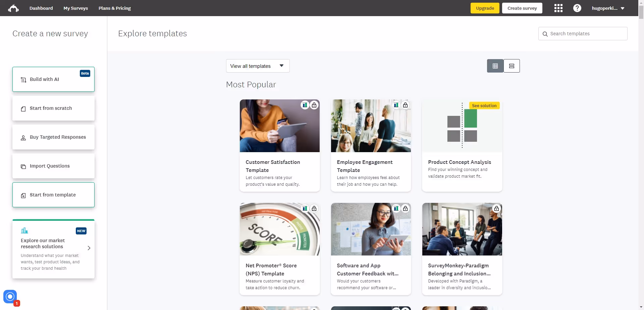Open Belonging and Inclusion template thumbnail
Screen dimensions: 644x310
(x=462, y=229)
